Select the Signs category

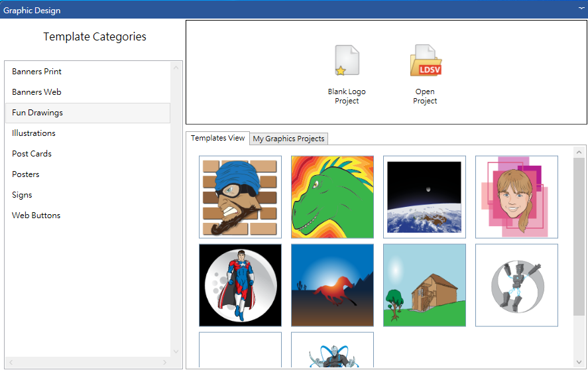tap(88, 195)
